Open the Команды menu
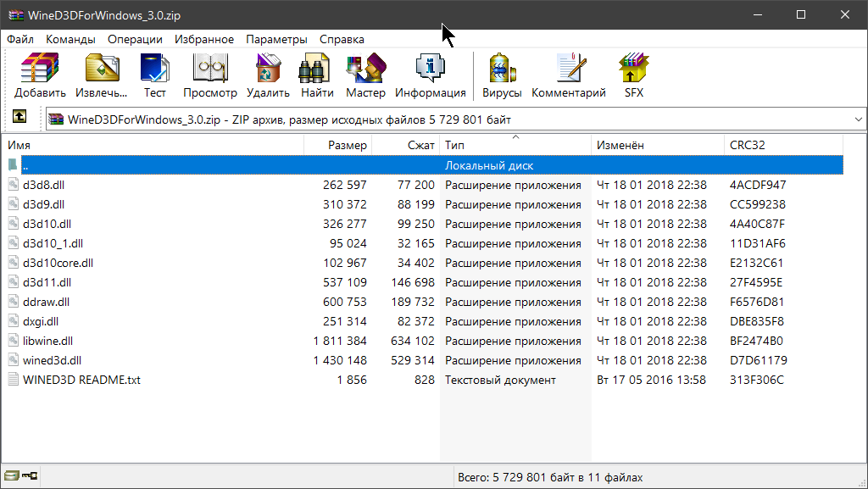This screenshot has width=868, height=489. click(70, 39)
